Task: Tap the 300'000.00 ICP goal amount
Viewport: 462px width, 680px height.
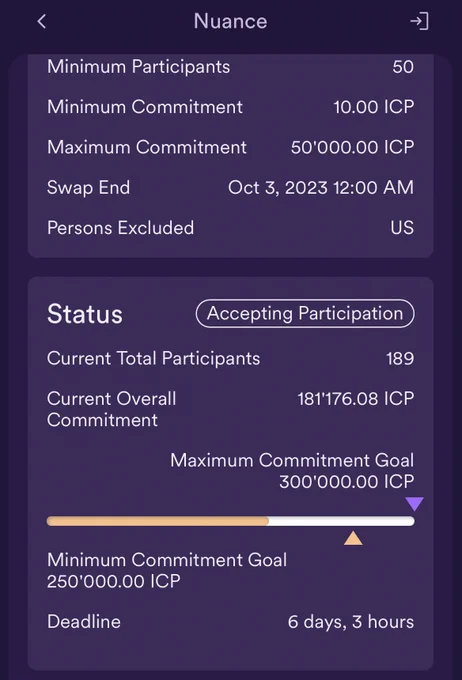Action: (347, 482)
